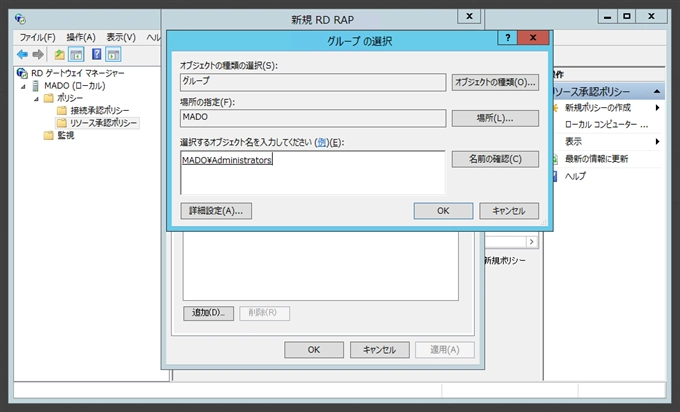680x412 pixels.
Task: Click the RD Gateway Manager app icon in title bar
Action: (x=20, y=19)
